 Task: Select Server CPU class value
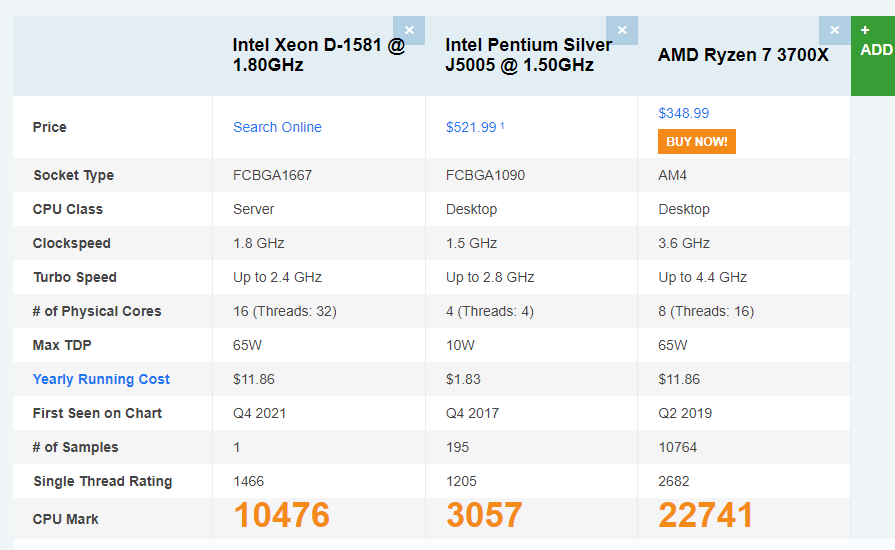click(x=253, y=209)
